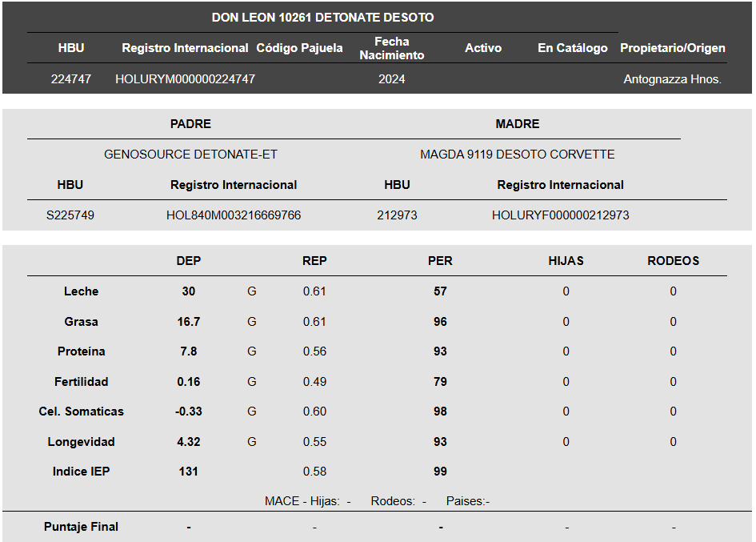Viewport: 756px width, 542px height.
Task: Click dam HBU 212973
Action: coord(397,215)
